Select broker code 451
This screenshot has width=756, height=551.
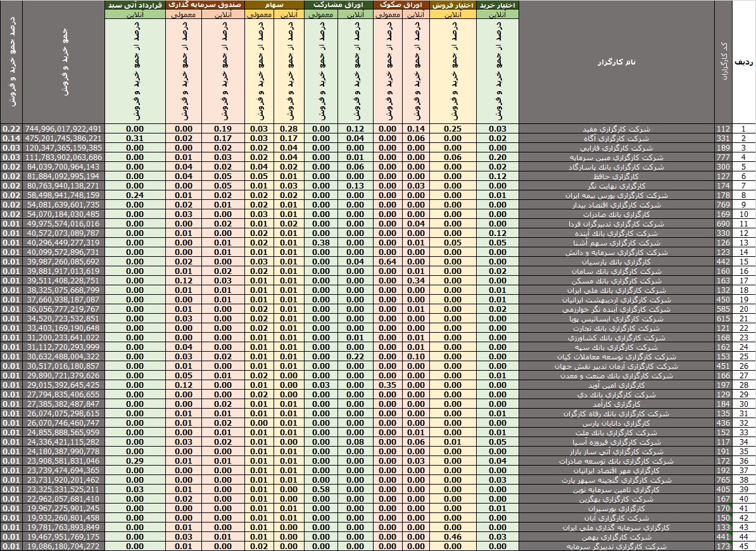723,366
